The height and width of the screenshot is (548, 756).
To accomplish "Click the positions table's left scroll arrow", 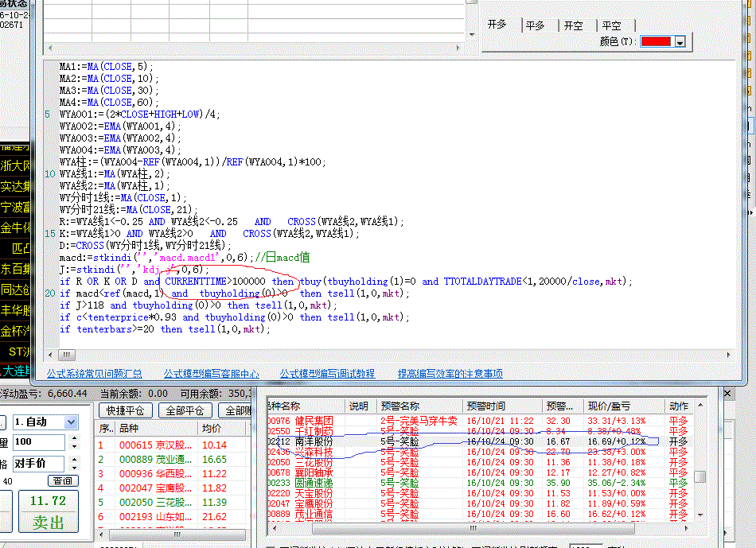I will (x=101, y=534).
